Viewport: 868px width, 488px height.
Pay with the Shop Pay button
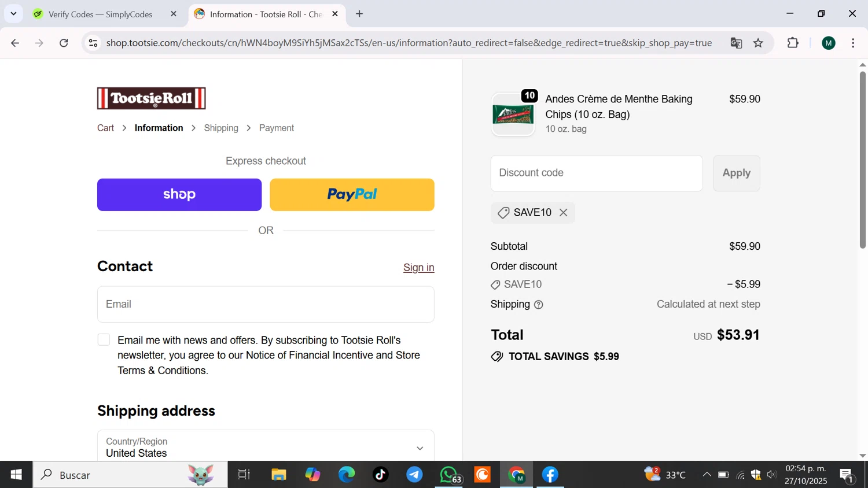click(179, 195)
